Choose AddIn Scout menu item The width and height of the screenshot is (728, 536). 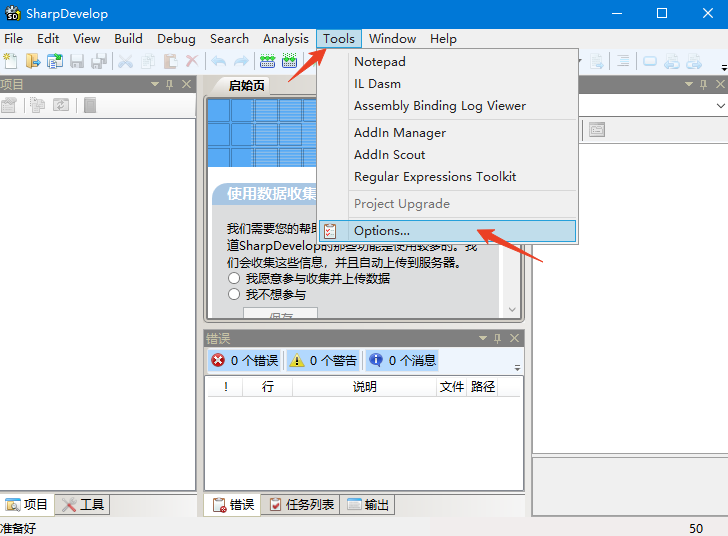[448, 155]
